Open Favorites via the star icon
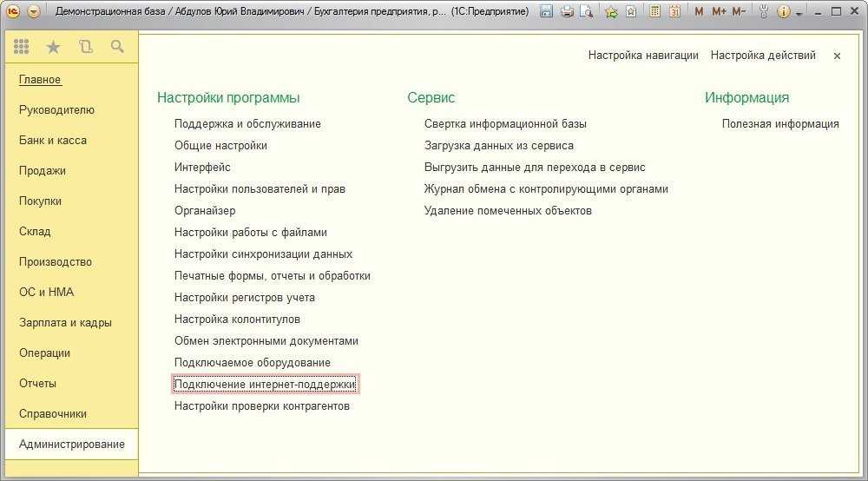 click(x=53, y=47)
